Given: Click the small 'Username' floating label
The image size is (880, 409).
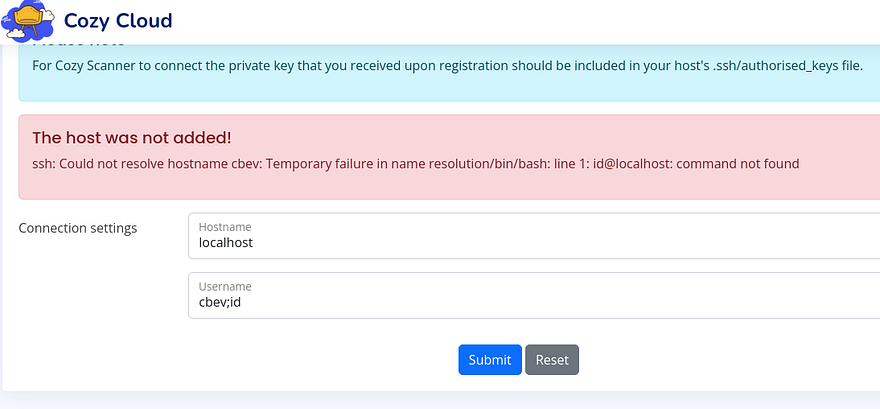Looking at the screenshot, I should (225, 287).
